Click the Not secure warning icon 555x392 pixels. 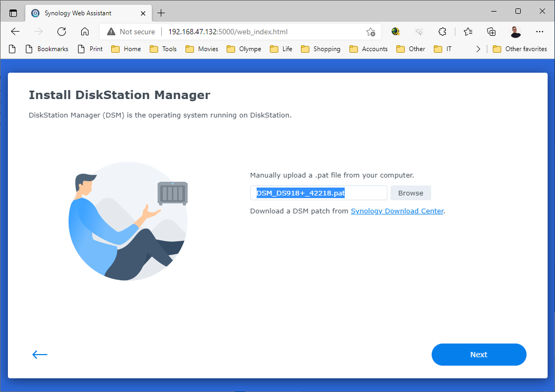pos(111,32)
